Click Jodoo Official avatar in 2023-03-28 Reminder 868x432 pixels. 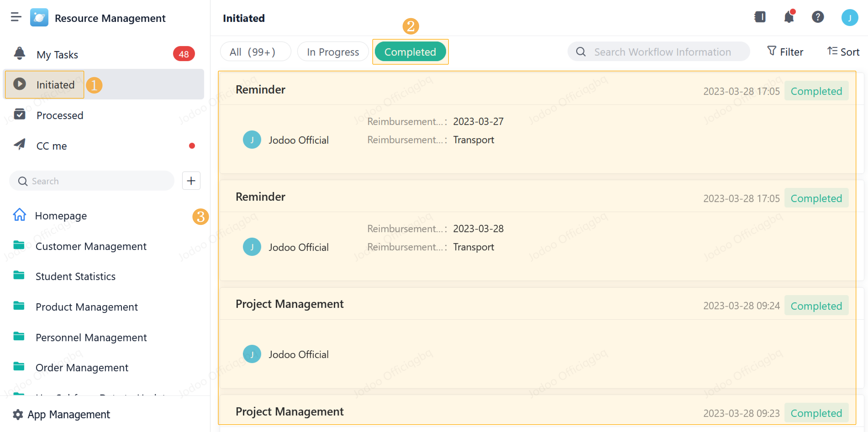(252, 247)
